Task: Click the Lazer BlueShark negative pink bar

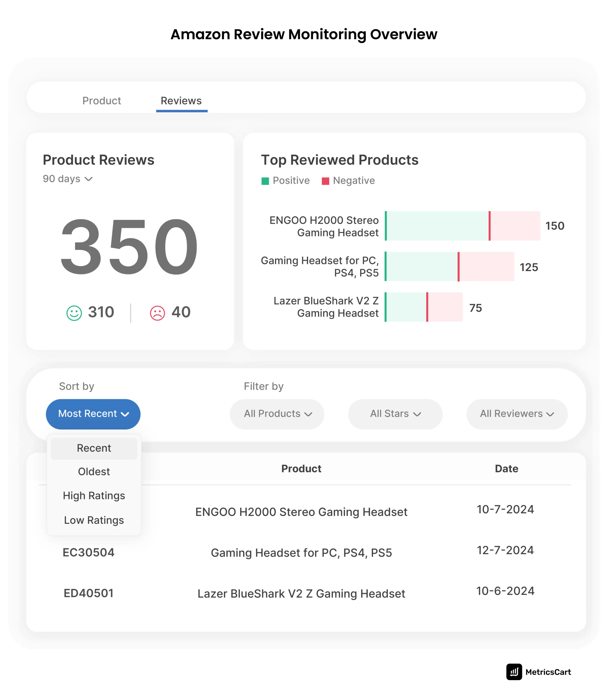Action: tap(445, 307)
